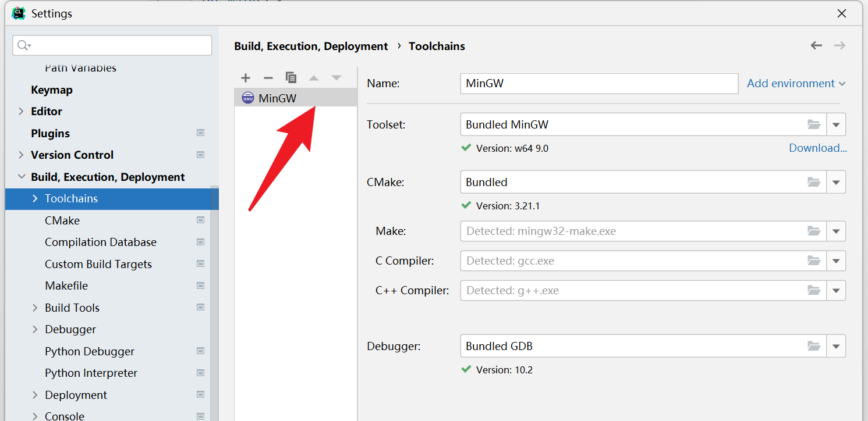This screenshot has height=421, width=868.
Task: Click the CLion logo in title bar
Action: pos(19,13)
